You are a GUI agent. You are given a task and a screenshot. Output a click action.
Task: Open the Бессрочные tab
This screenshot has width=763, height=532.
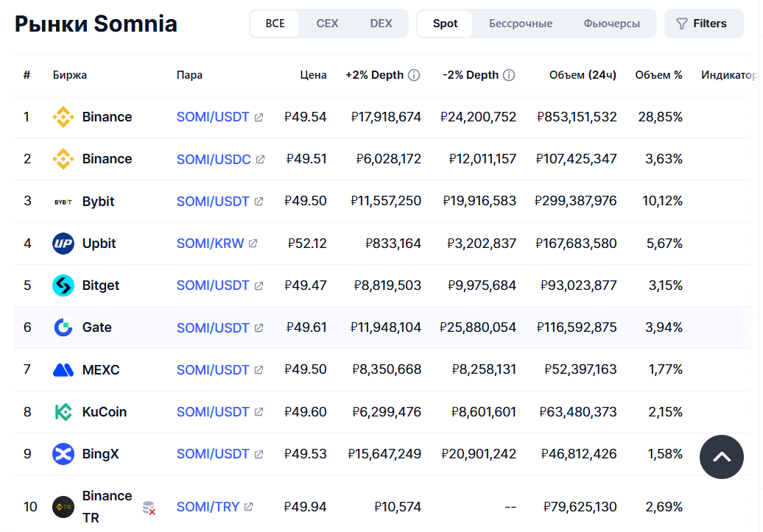(x=521, y=24)
